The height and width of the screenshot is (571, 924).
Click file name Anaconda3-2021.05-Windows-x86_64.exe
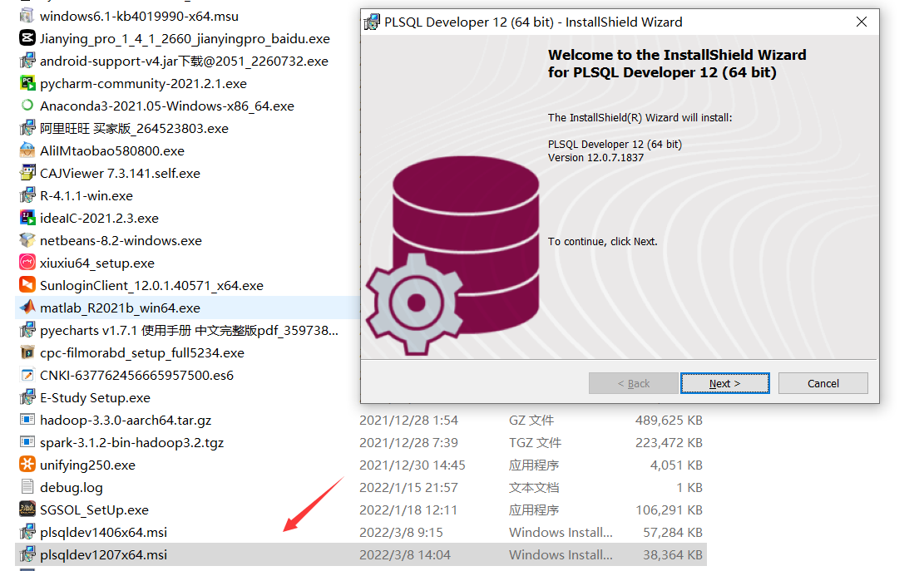point(167,106)
